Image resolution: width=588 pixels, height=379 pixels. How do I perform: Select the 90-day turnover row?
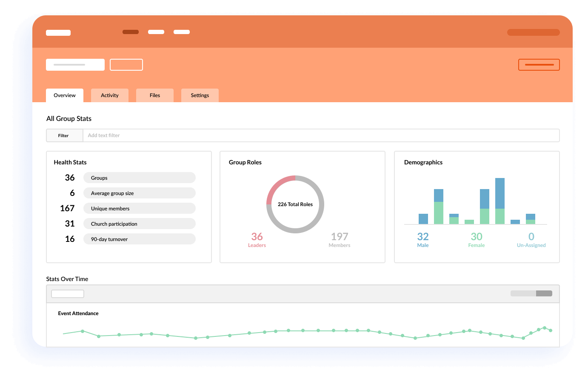pos(140,239)
